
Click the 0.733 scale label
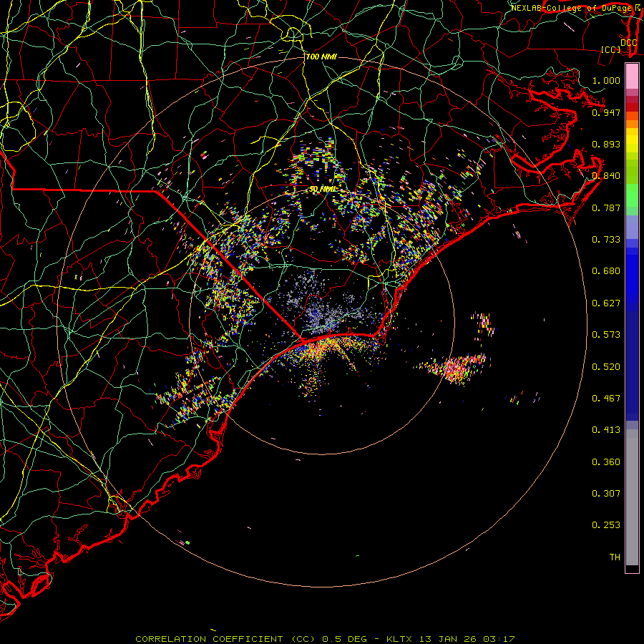click(606, 240)
